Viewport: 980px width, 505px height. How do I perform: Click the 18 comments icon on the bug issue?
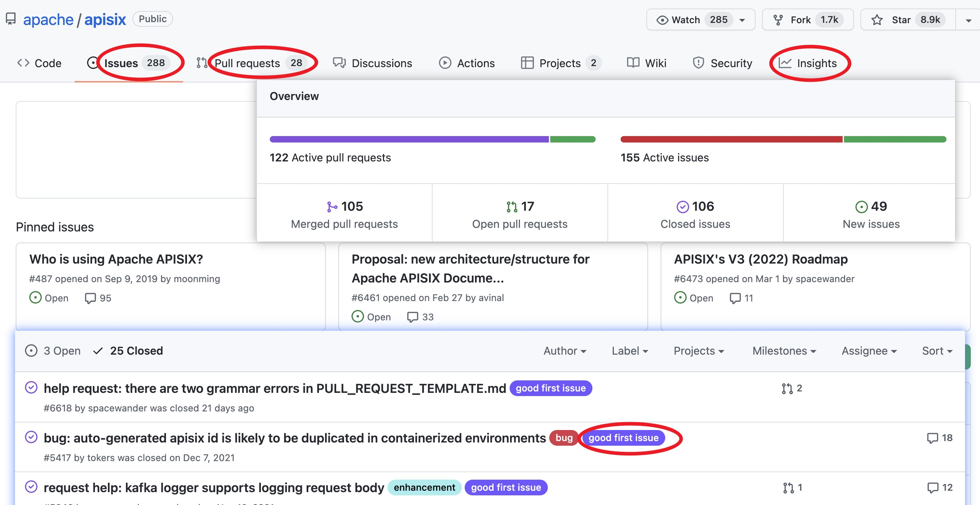pos(933,438)
